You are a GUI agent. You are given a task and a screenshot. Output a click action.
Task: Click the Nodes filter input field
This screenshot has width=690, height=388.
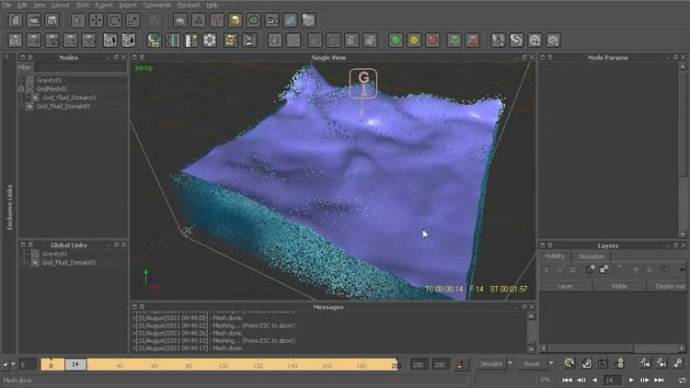pos(81,68)
